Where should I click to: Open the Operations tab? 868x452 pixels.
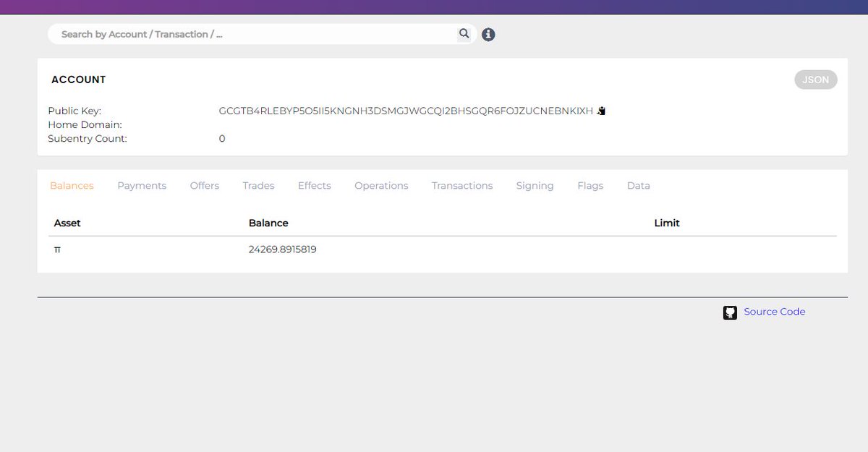point(381,186)
